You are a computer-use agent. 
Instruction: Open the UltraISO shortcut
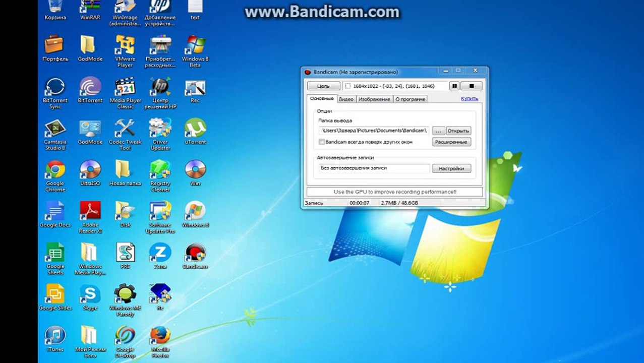pos(90,173)
